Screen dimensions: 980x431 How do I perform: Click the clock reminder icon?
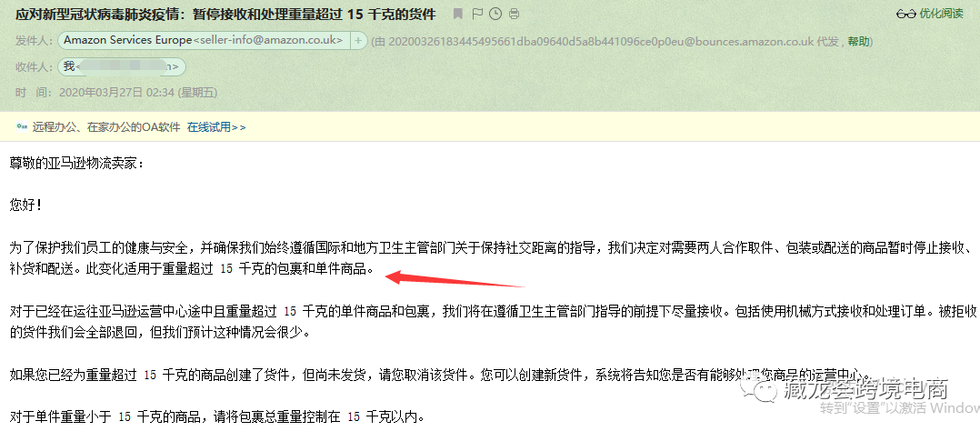pos(495,14)
